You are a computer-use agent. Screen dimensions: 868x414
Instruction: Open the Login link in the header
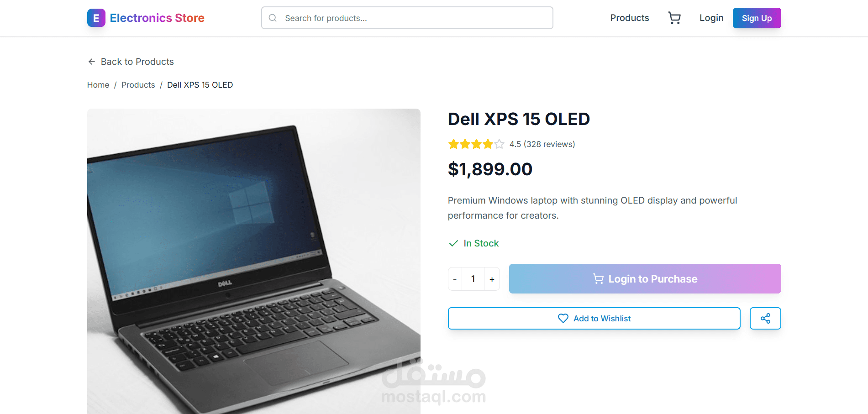coord(711,18)
